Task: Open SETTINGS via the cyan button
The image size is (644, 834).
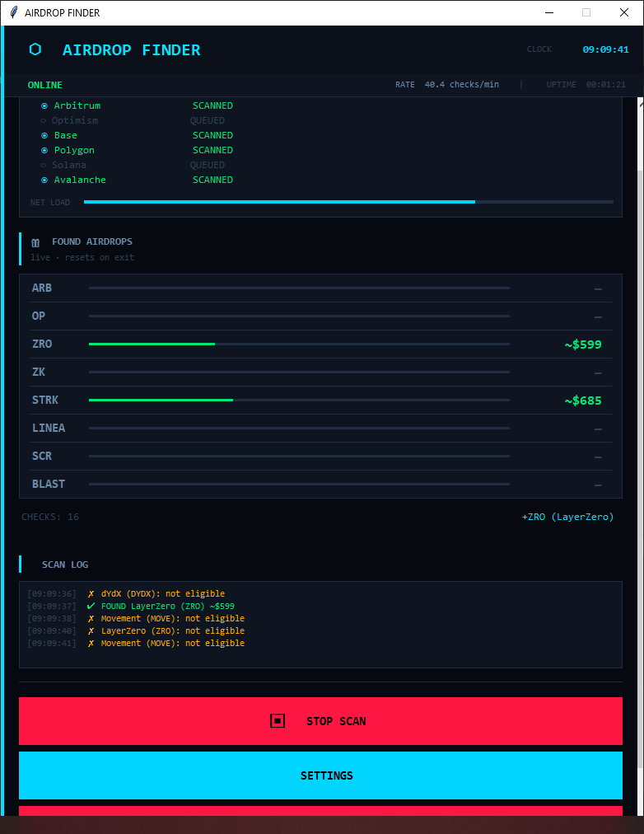Action: 320,775
